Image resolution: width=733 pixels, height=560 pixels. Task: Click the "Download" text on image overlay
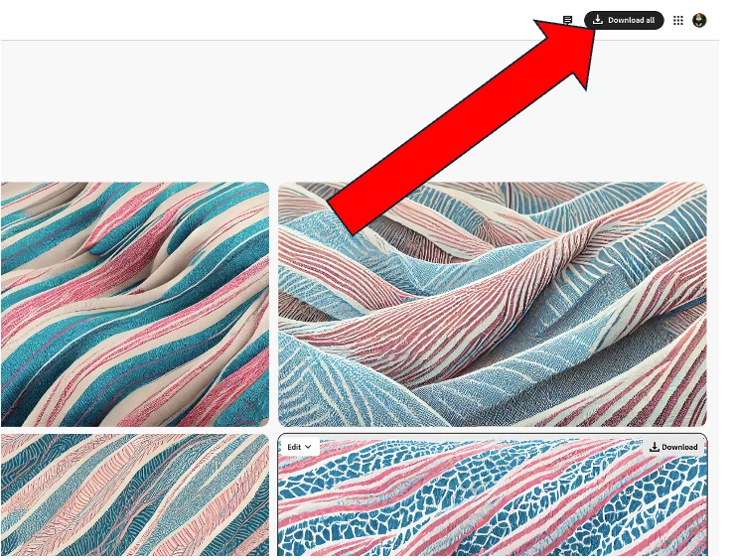(679, 447)
